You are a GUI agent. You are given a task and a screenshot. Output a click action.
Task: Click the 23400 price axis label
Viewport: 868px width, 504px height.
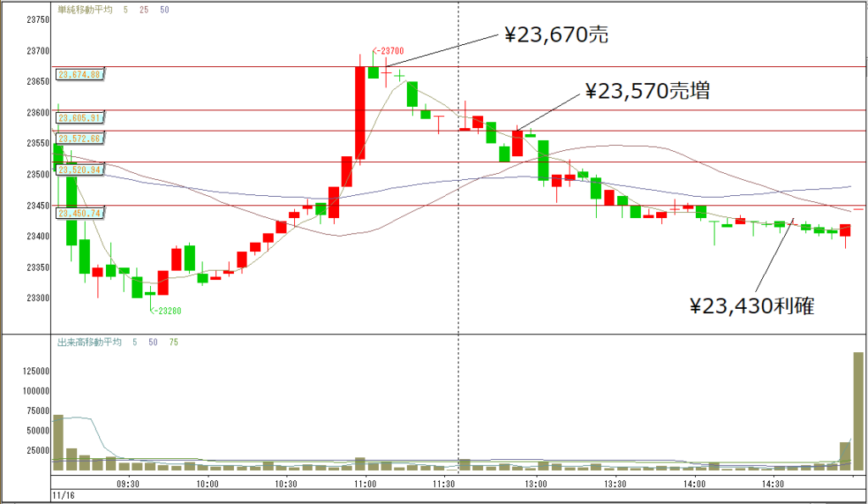click(38, 237)
